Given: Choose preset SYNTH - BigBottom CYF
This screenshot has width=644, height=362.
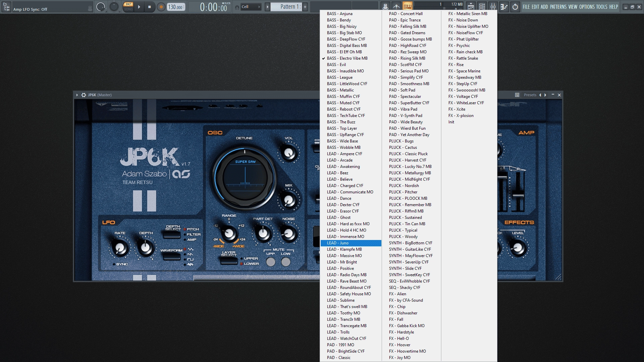Looking at the screenshot, I should [412, 243].
